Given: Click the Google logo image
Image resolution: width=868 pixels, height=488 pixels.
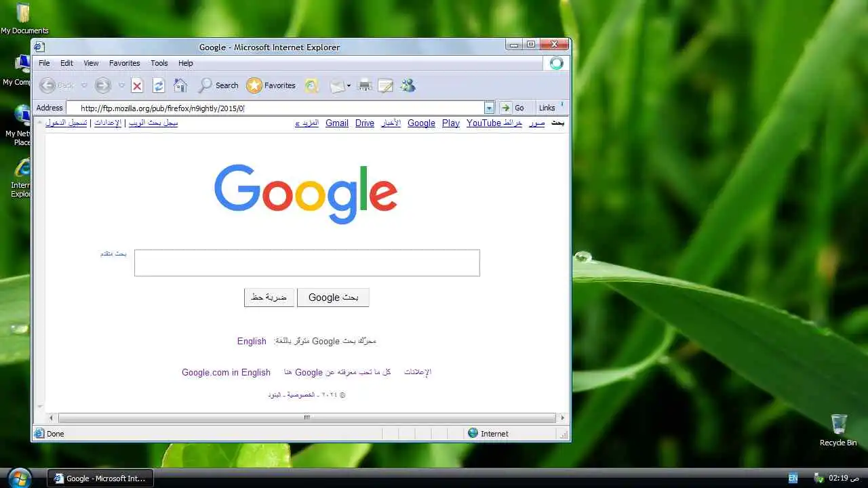Looking at the screenshot, I should click(x=306, y=193).
